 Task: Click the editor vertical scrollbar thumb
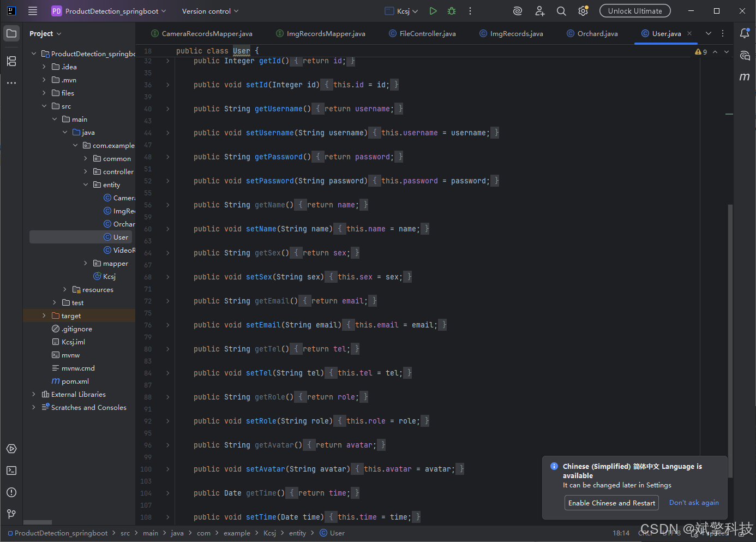pos(730,341)
